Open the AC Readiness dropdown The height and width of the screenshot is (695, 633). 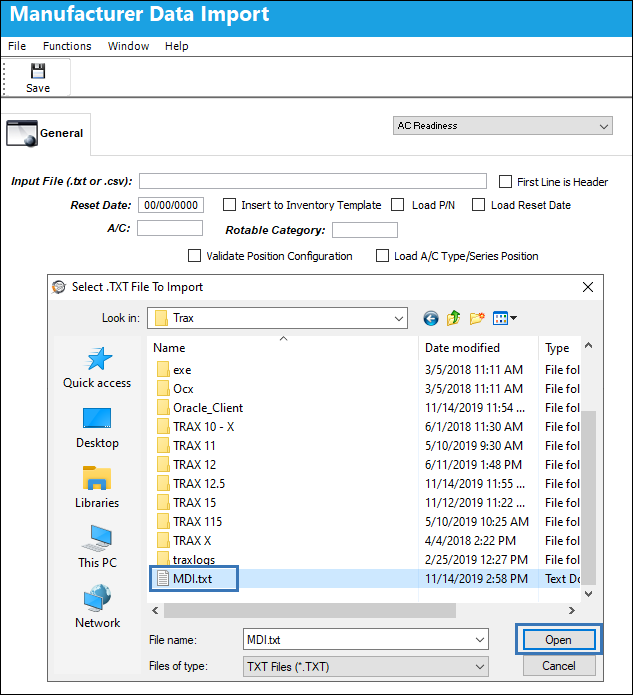click(503, 126)
